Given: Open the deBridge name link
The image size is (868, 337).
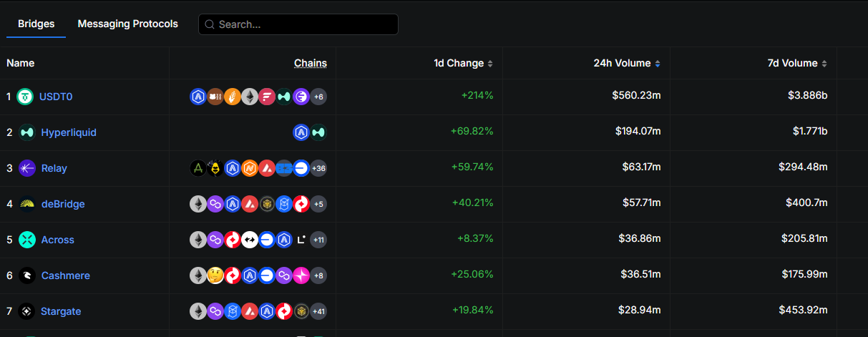Looking at the screenshot, I should coord(63,204).
